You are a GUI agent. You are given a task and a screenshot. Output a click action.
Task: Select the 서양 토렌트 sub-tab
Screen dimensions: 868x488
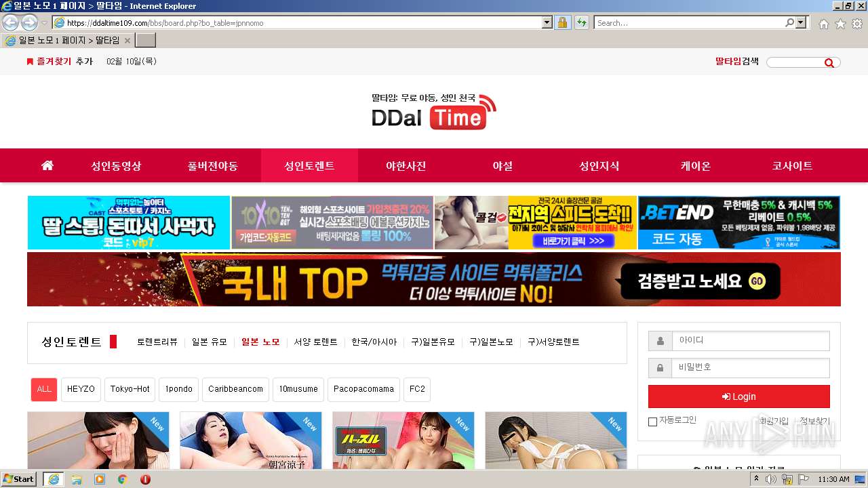point(316,342)
